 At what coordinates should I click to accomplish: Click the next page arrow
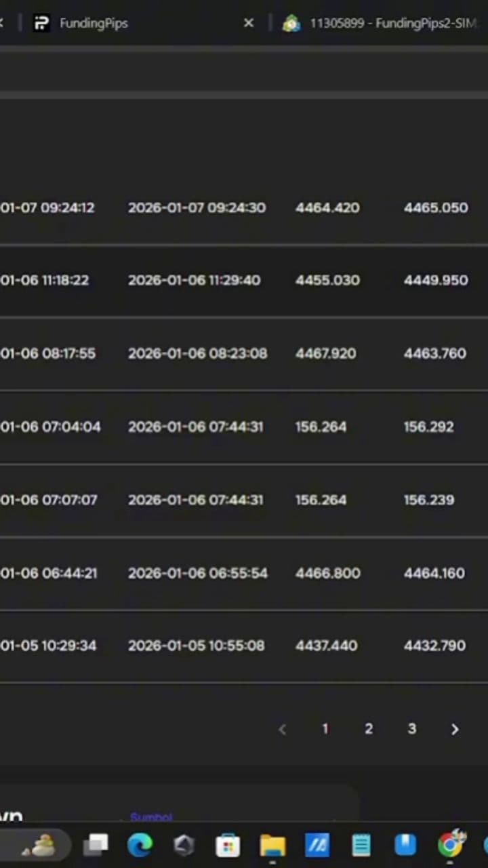455,729
